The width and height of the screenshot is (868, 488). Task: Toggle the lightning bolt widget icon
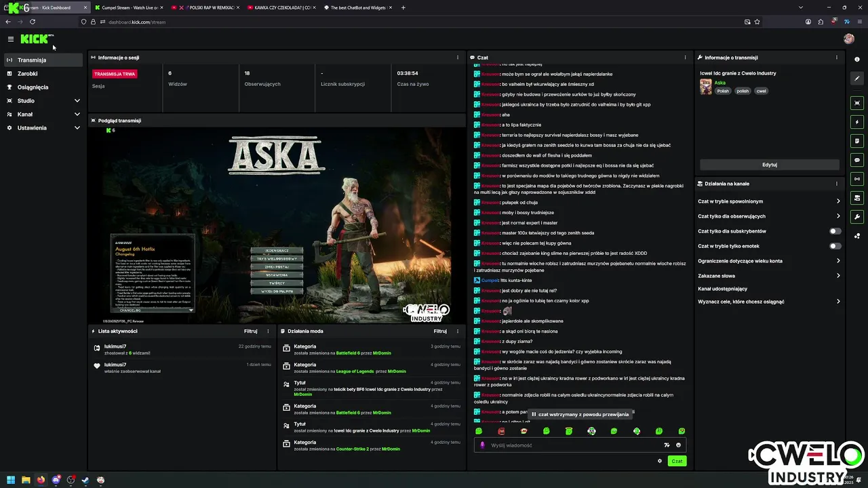point(857,122)
